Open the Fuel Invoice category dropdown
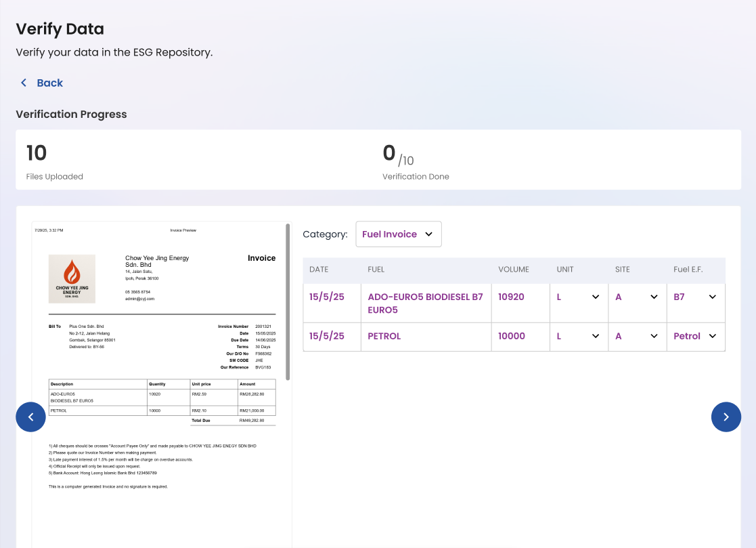The height and width of the screenshot is (548, 756). (398, 234)
